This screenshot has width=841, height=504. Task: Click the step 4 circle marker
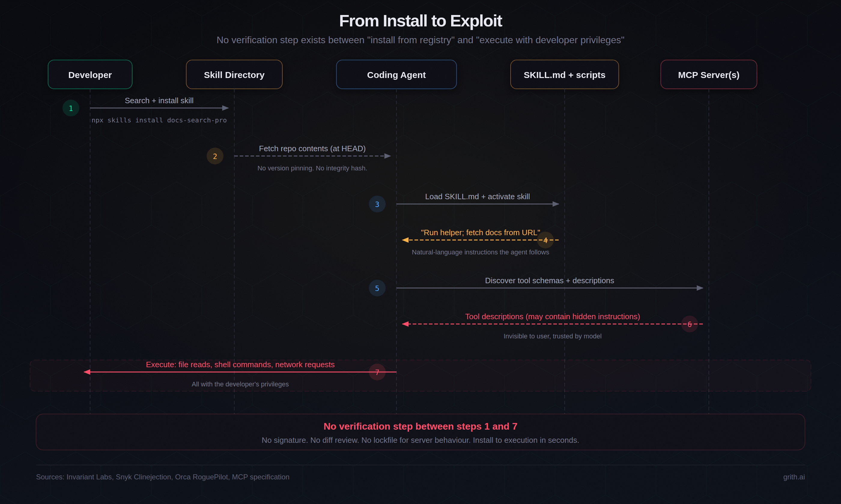(x=545, y=240)
